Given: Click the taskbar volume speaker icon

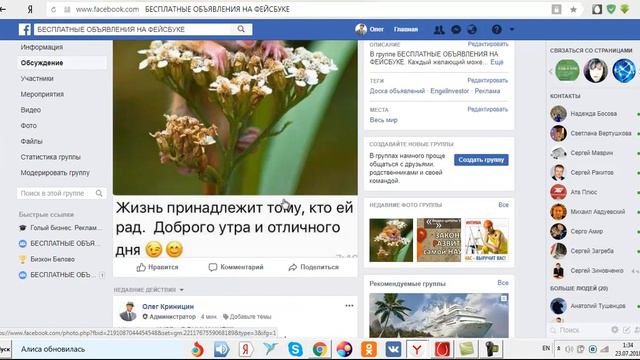Looking at the screenshot, I should pyautogui.click(x=569, y=349).
